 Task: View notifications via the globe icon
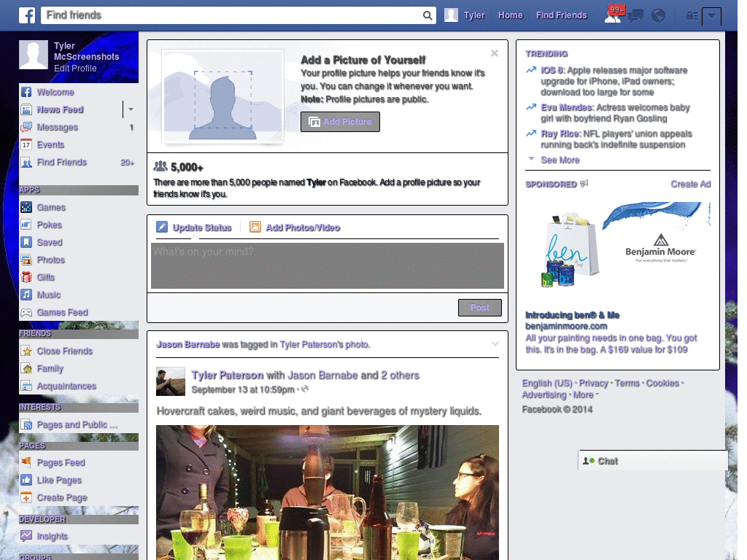658,15
